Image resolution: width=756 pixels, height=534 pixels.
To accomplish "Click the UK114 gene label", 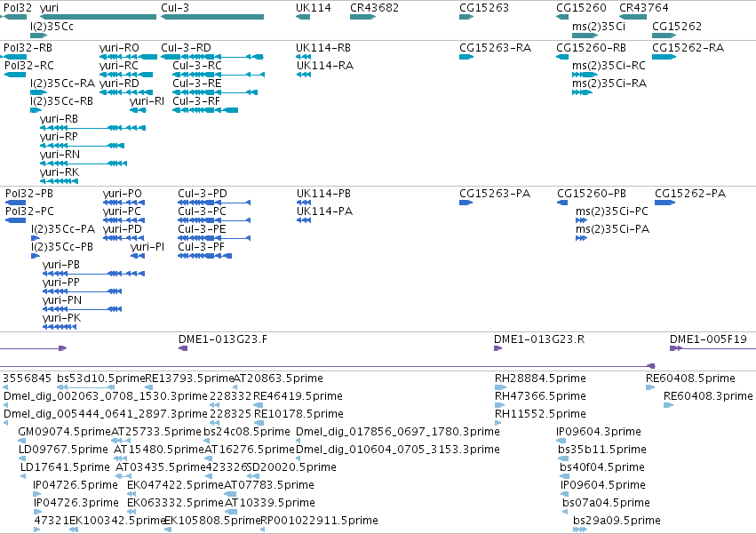I will pyautogui.click(x=314, y=8).
